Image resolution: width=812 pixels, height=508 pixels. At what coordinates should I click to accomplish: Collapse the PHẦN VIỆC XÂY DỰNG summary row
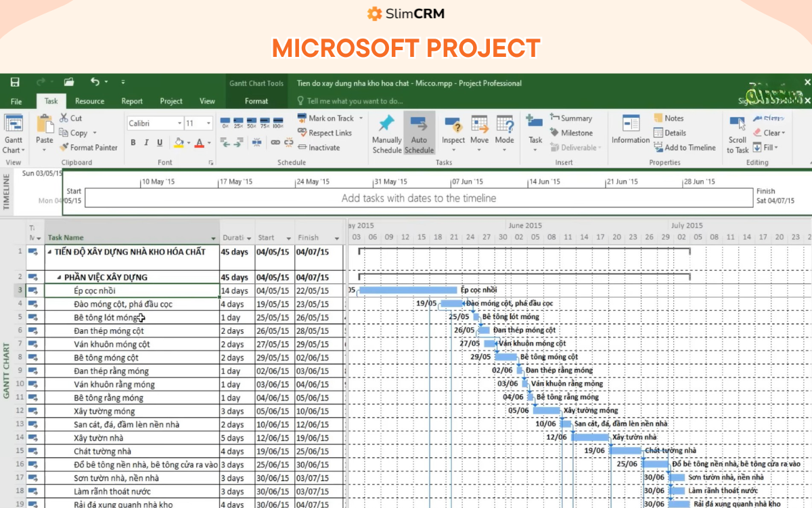pyautogui.click(x=59, y=277)
